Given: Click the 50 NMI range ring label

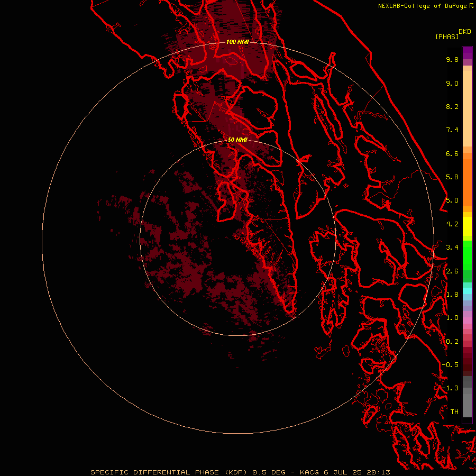Looking at the screenshot, I should click(237, 140).
